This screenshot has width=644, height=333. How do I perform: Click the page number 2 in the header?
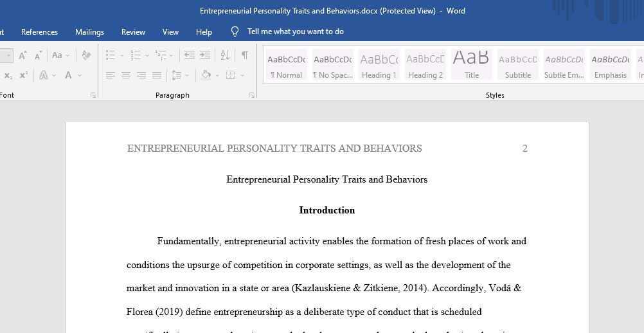tap(524, 148)
